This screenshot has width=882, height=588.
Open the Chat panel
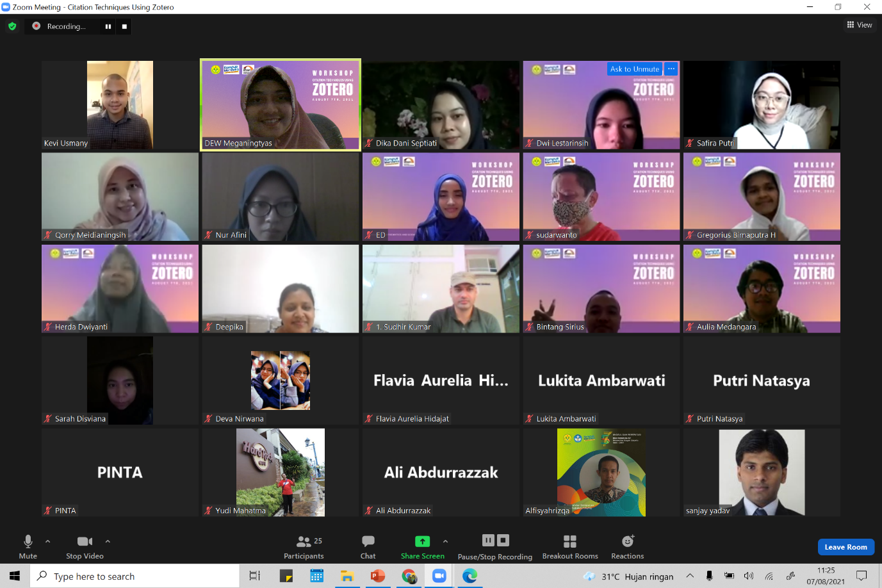[368, 546]
